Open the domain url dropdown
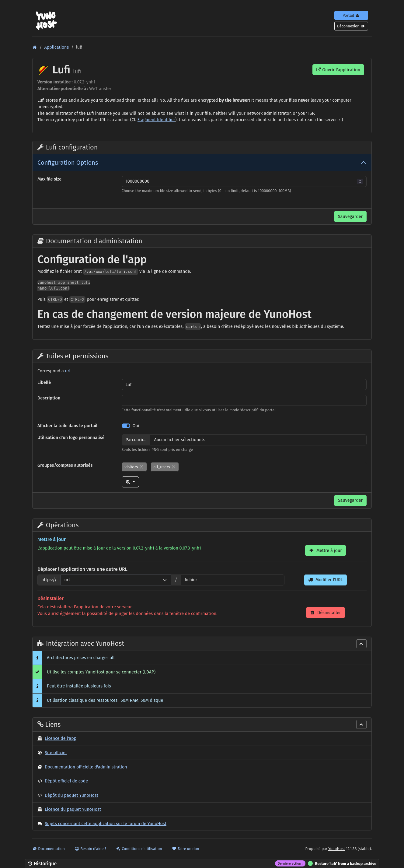 point(116,580)
